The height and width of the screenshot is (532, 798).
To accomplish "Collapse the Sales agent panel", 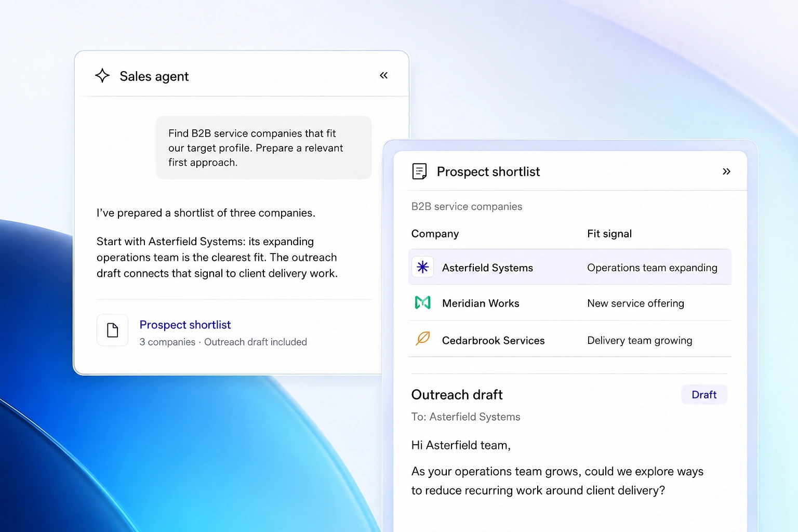I will coord(383,75).
